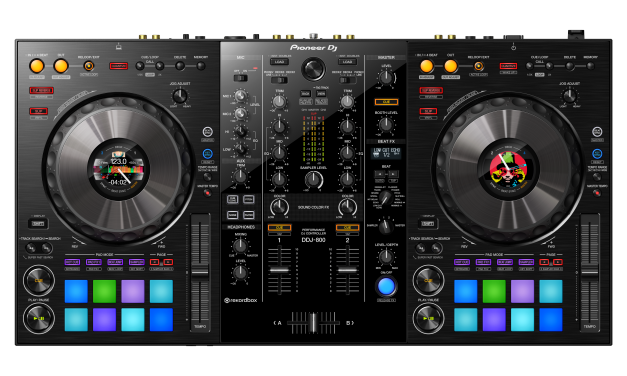Select left deck Sampler pad mode
The height and width of the screenshot is (376, 627).
coord(136,262)
